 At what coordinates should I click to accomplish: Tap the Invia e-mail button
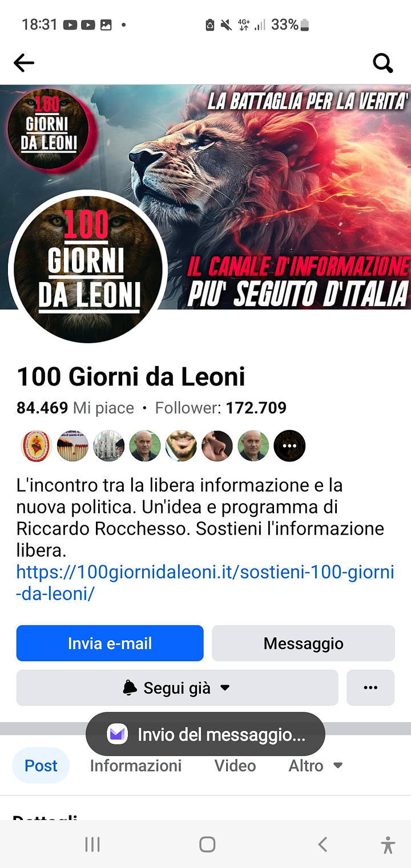pyautogui.click(x=110, y=644)
